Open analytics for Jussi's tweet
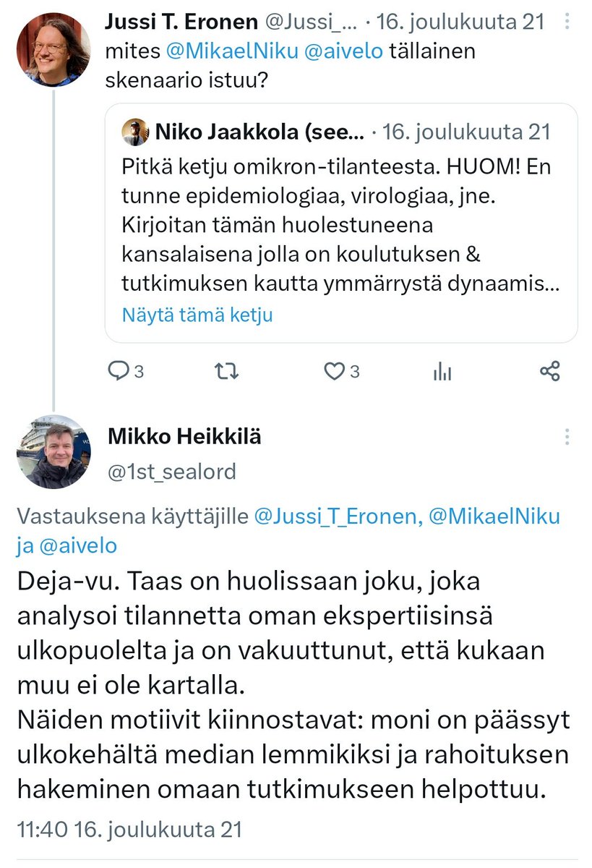Viewport: 592px width, 868px height. coord(442,371)
